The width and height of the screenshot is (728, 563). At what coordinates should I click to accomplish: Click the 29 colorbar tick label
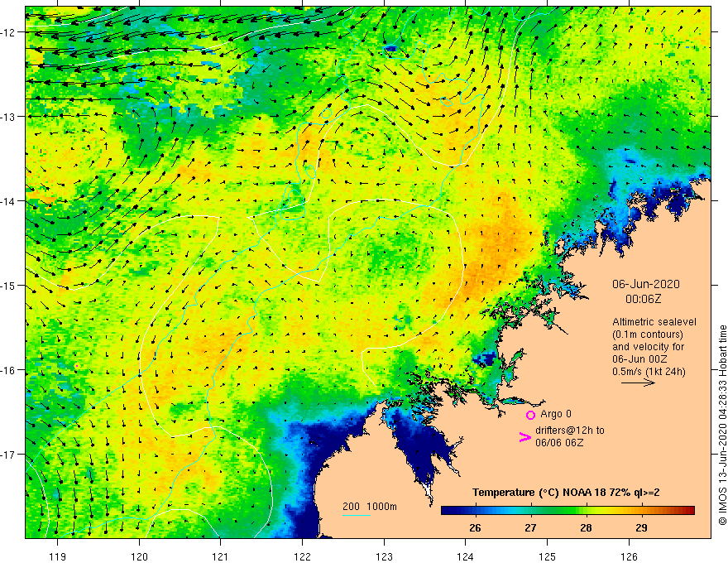[642, 528]
